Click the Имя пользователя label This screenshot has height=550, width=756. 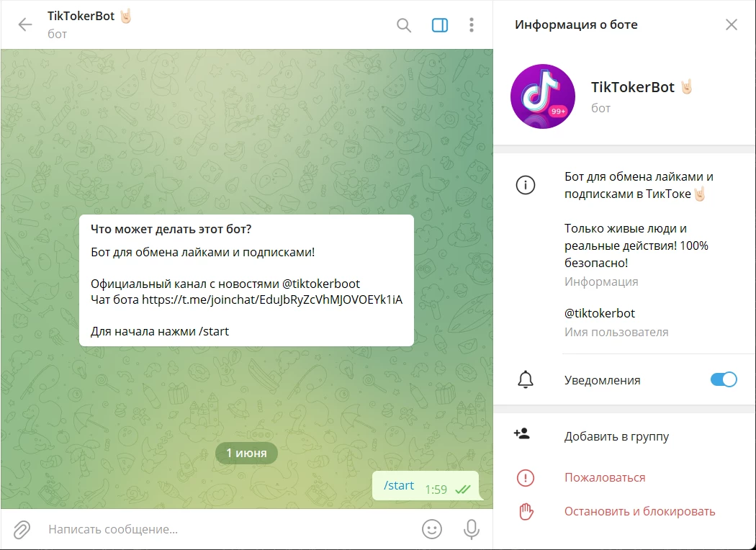pos(616,332)
